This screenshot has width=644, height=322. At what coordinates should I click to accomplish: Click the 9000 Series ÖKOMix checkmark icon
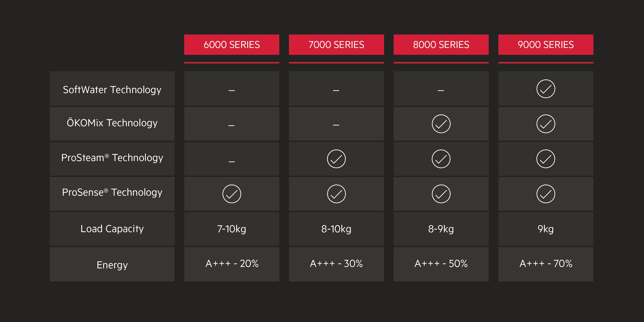(546, 124)
